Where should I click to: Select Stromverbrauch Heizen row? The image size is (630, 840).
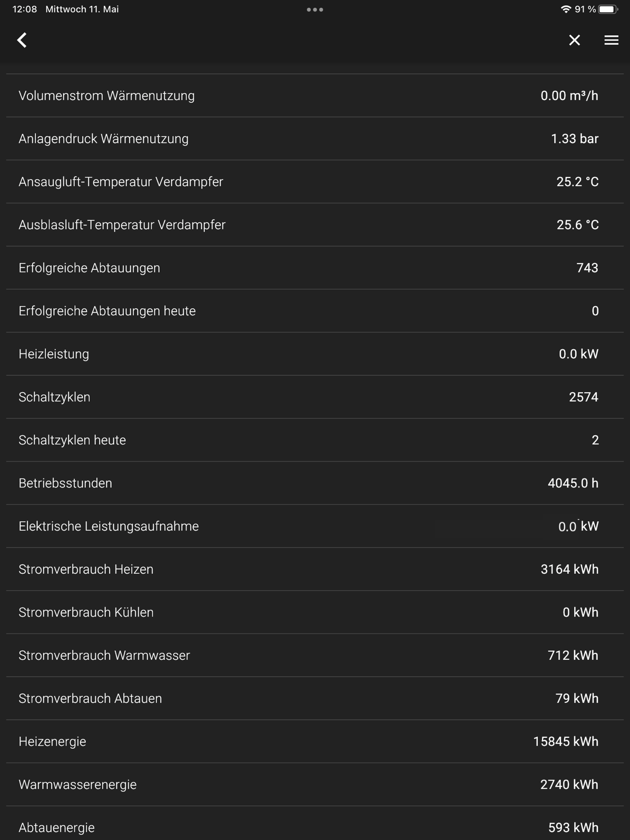pyautogui.click(x=315, y=569)
